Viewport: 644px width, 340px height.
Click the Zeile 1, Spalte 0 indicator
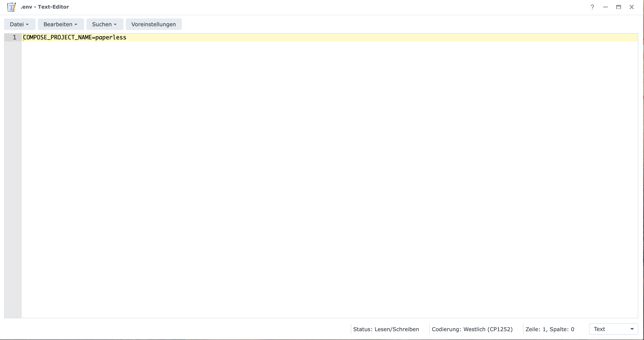(550, 329)
